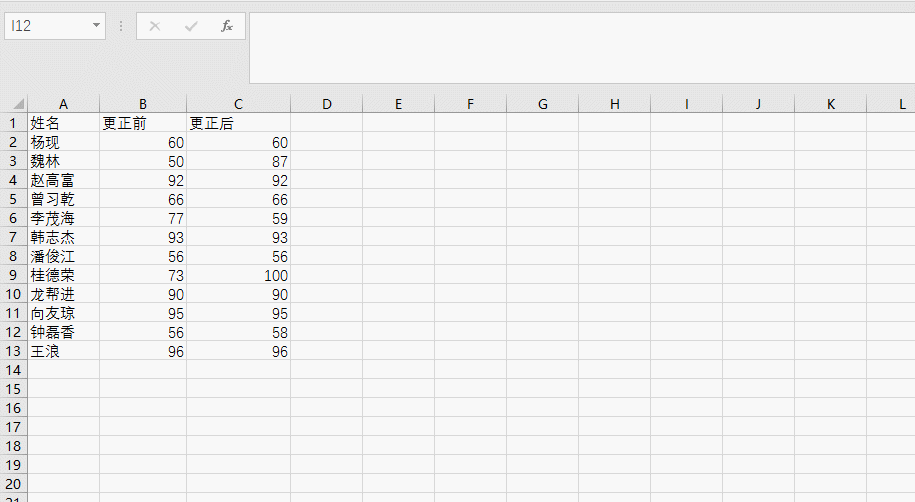Screen dimensions: 915x502
Task: Select row 14 header
Action: [x=13, y=370]
